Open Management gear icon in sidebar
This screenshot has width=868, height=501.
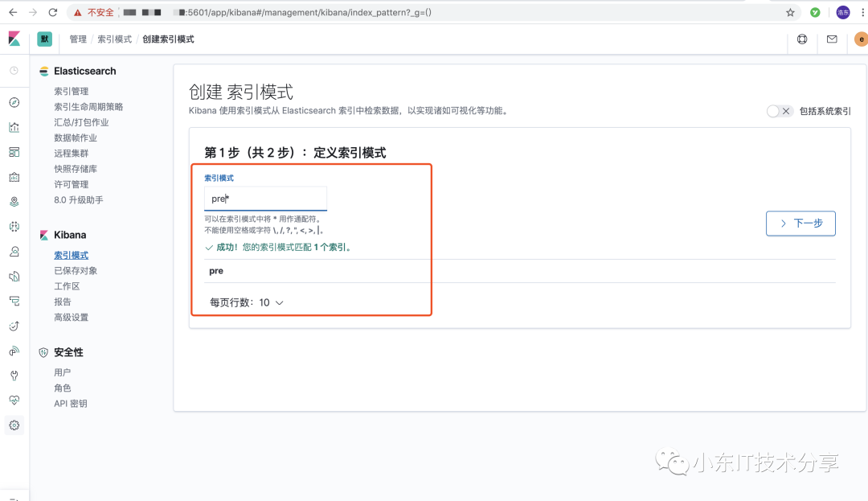click(x=14, y=425)
